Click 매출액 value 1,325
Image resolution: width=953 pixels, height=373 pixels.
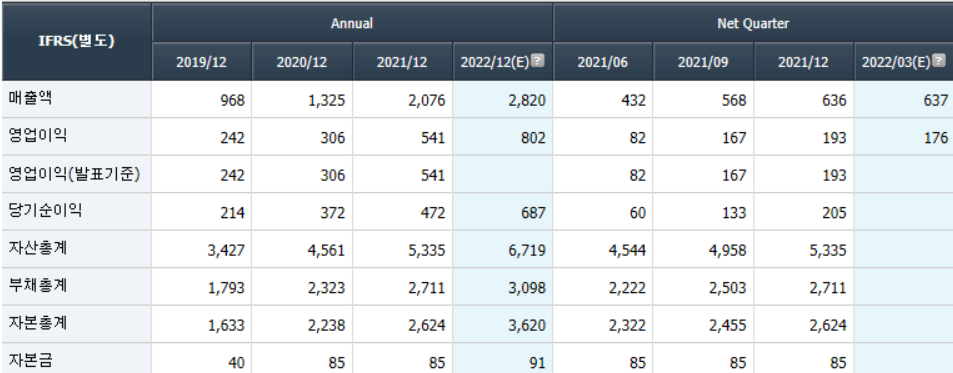(x=326, y=100)
